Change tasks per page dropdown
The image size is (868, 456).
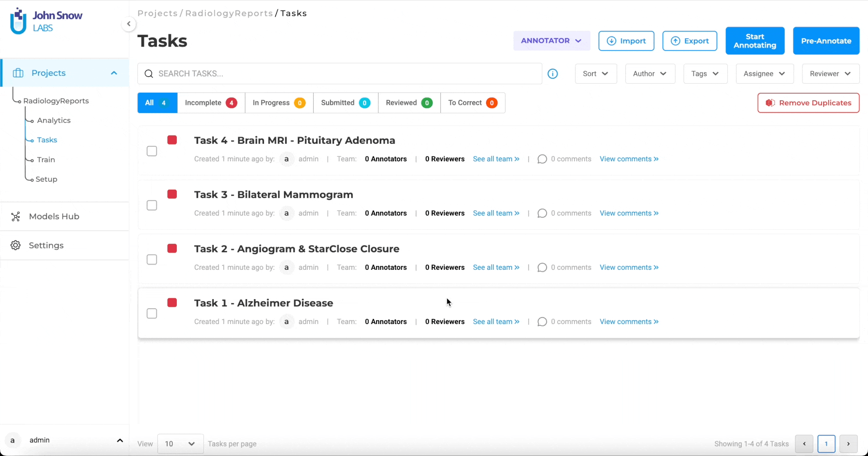[x=180, y=444]
